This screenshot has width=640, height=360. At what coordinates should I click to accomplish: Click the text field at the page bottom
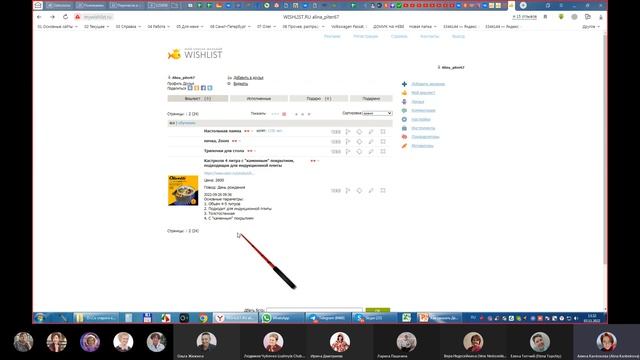[x=314, y=310]
